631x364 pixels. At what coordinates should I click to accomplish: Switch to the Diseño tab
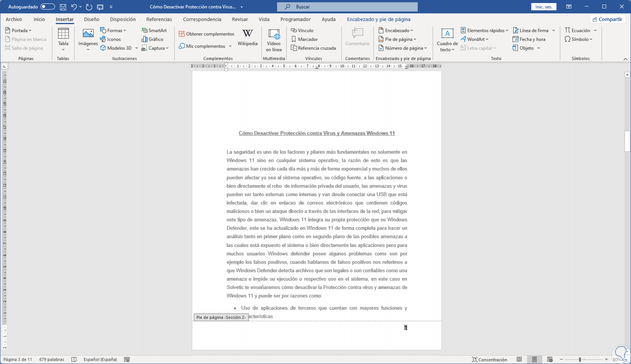[92, 19]
